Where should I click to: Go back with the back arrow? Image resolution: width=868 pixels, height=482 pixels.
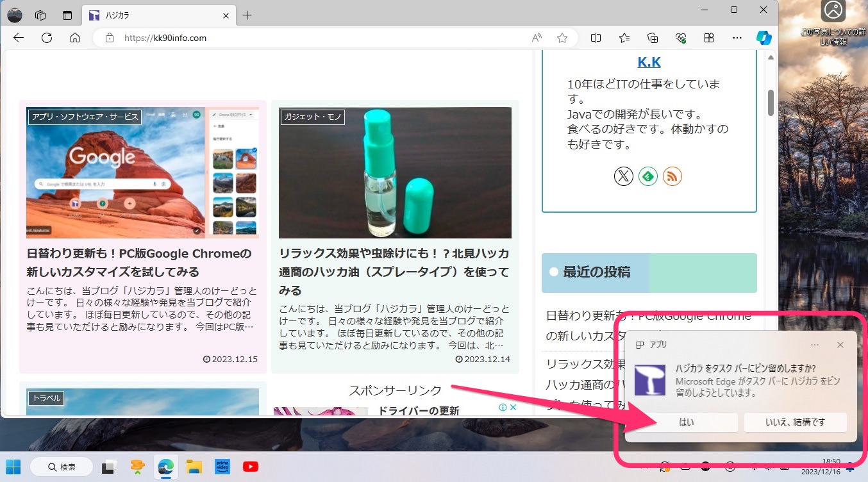pyautogui.click(x=19, y=38)
